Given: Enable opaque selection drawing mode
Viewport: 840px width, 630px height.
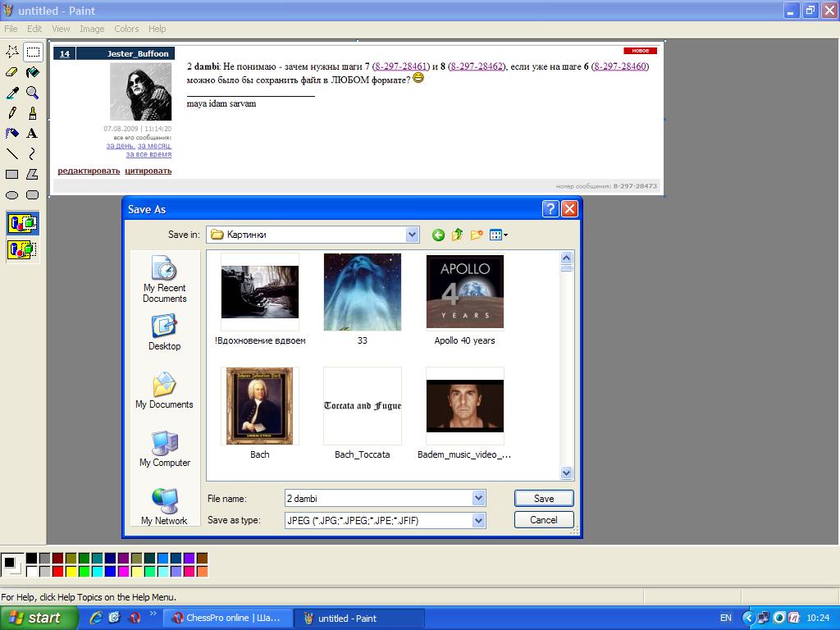Looking at the screenshot, I should coord(22,223).
